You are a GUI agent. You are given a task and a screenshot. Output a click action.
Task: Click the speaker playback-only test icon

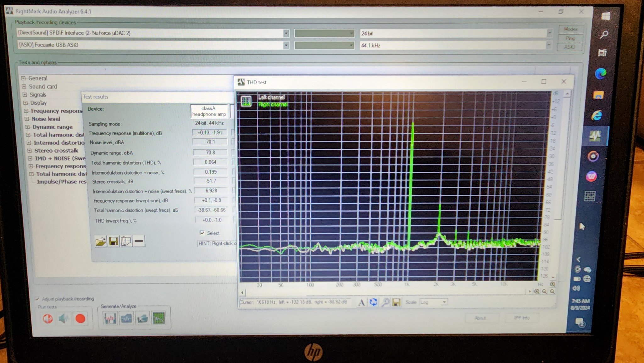(x=64, y=318)
